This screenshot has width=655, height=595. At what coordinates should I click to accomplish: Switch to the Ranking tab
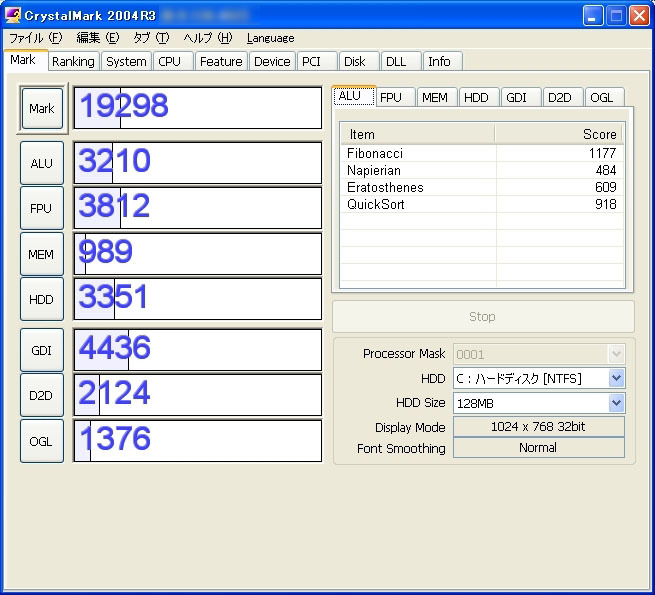tap(74, 61)
